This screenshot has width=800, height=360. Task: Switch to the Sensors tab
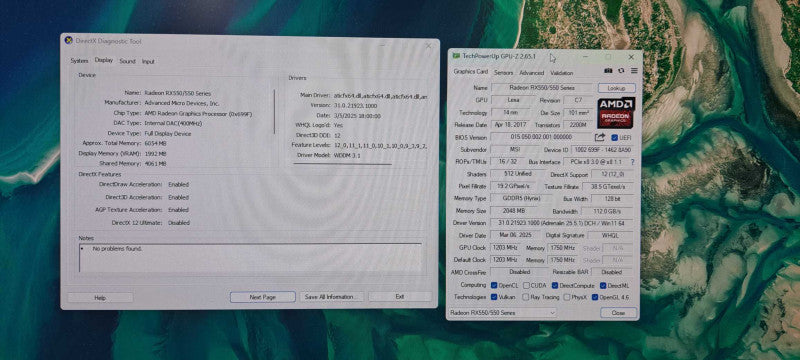point(504,73)
